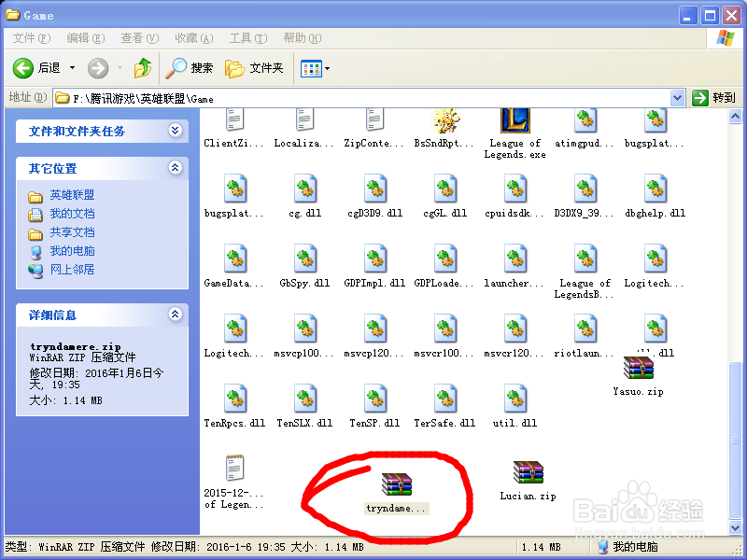Select the ClientZi text file

point(235,129)
